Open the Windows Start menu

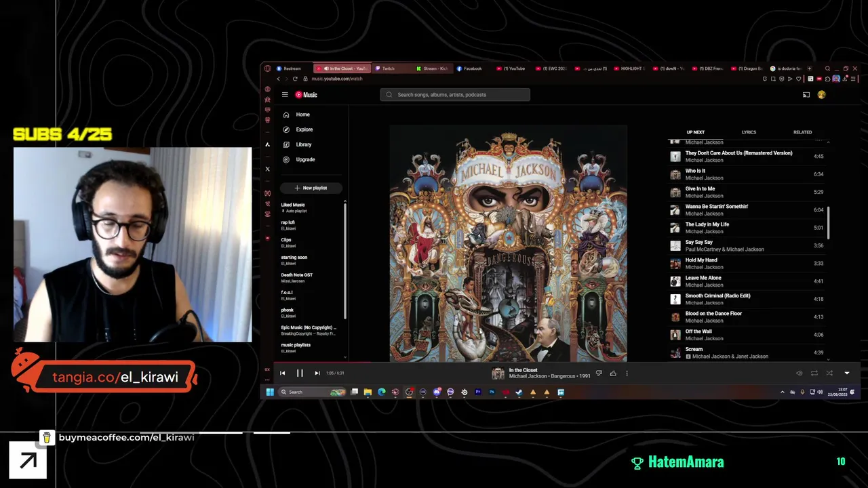[x=270, y=392]
